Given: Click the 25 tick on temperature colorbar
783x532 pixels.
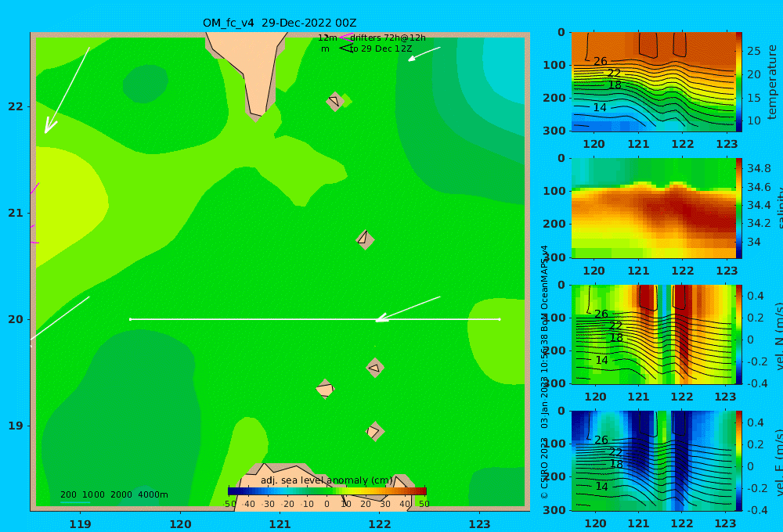Looking at the screenshot, I should click(x=753, y=51).
